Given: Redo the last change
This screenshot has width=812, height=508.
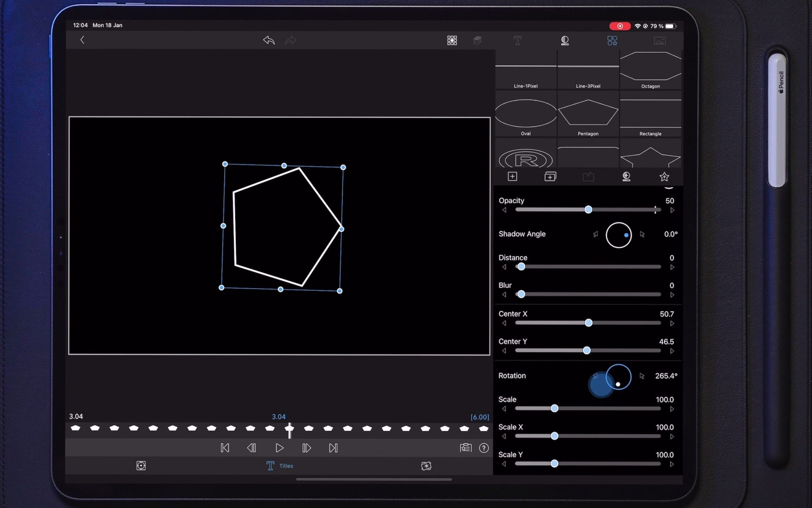Looking at the screenshot, I should [x=290, y=40].
